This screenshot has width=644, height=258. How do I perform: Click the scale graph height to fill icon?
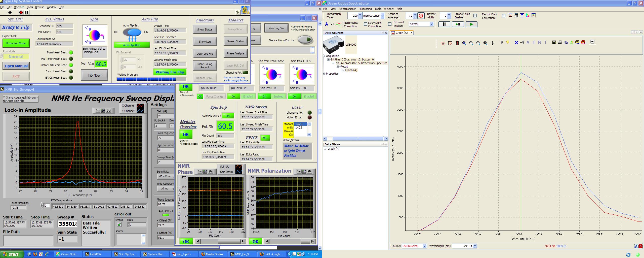tap(457, 43)
